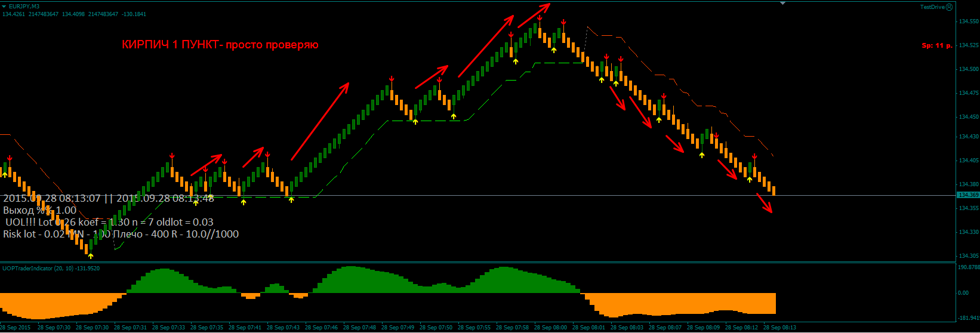980x333 pixels.
Task: Click the '28 Sep 07:58' time axis label
Action: tap(512, 328)
